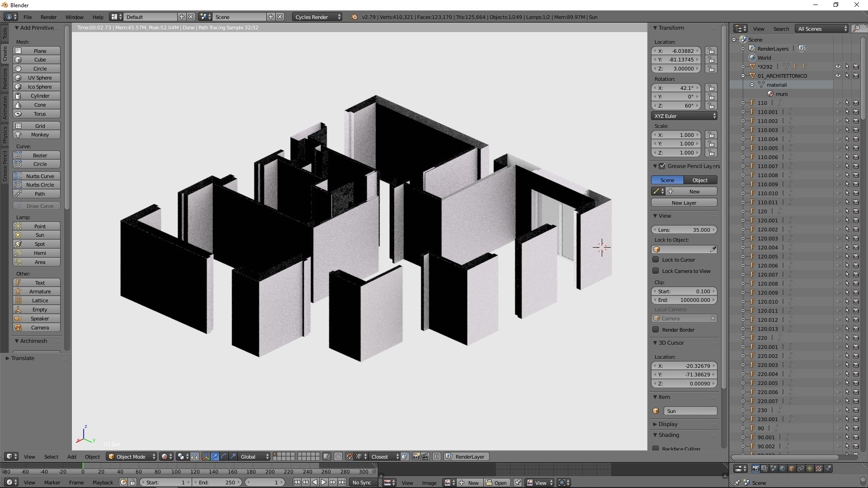Open the Object properties cube tab icon
Image resolution: width=868 pixels, height=488 pixels.
[792, 469]
